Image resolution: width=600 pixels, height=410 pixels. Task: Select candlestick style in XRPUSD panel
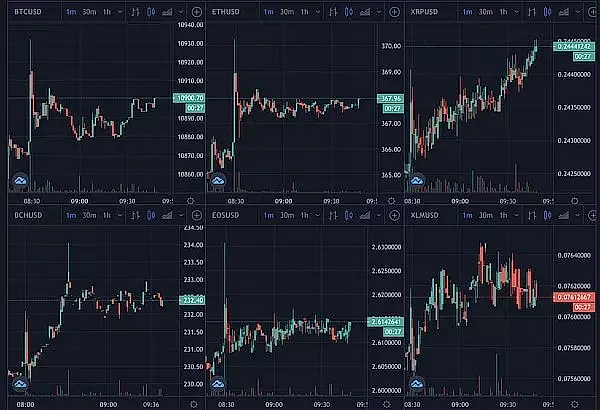click(x=548, y=12)
